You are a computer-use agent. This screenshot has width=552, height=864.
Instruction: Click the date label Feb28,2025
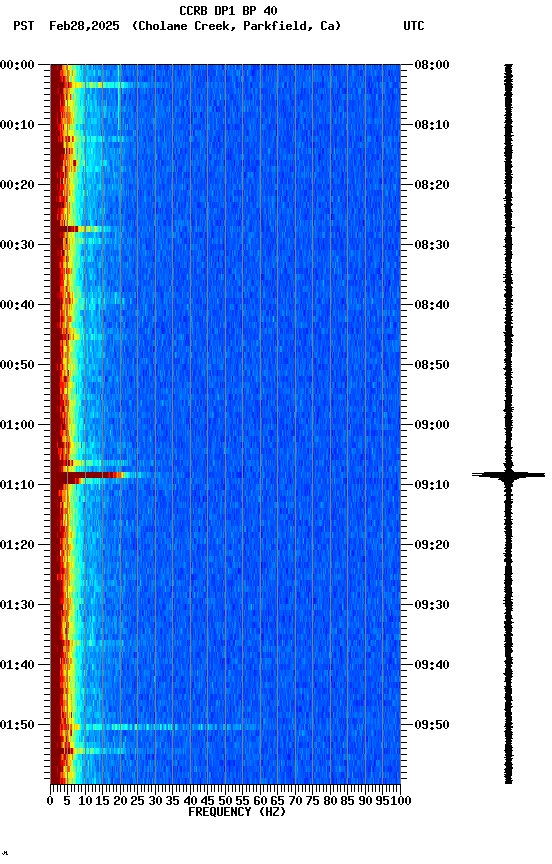point(84,26)
